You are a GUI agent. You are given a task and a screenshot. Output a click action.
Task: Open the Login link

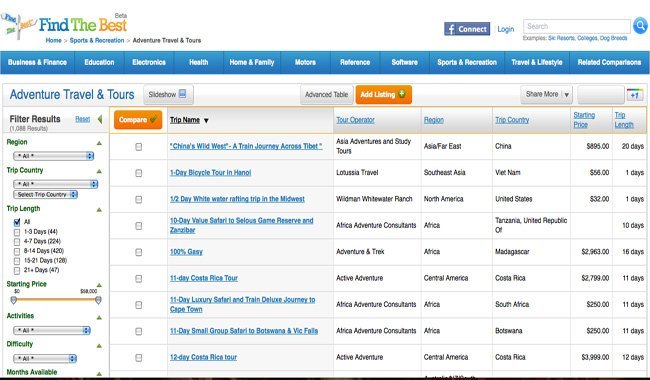(x=506, y=29)
